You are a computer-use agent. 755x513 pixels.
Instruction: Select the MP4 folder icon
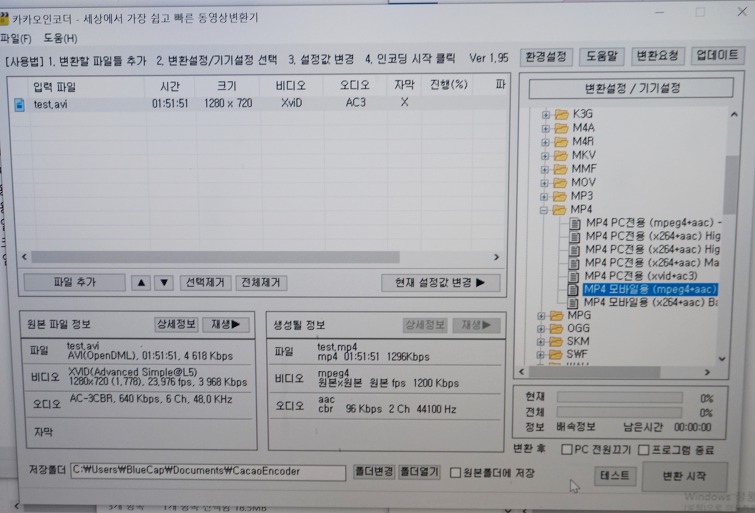tap(560, 210)
